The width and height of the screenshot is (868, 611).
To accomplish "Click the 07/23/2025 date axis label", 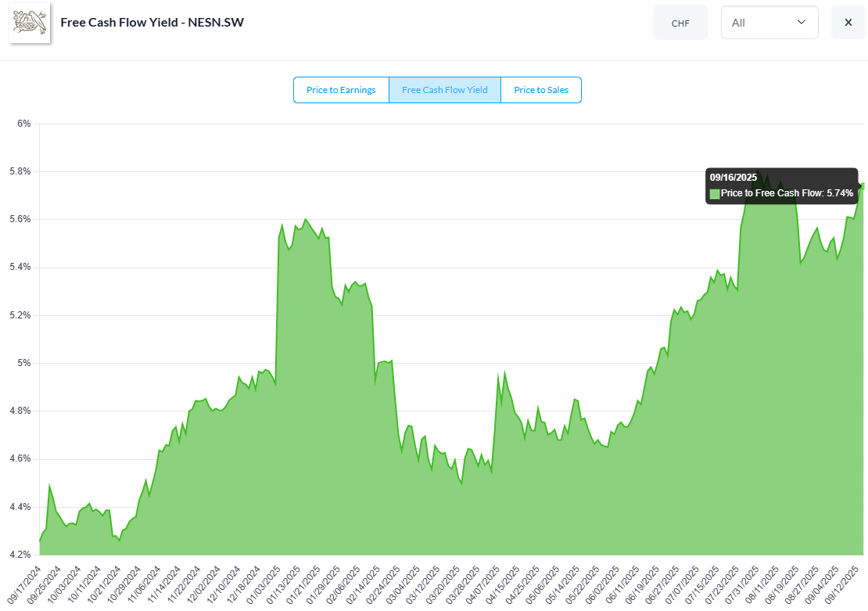I will [723, 584].
